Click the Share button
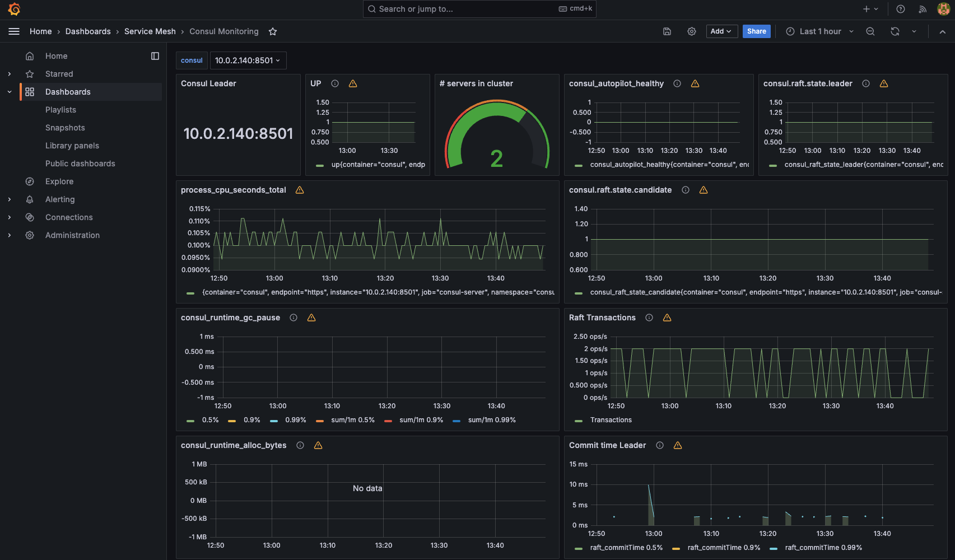The width and height of the screenshot is (955, 560). [x=756, y=31]
